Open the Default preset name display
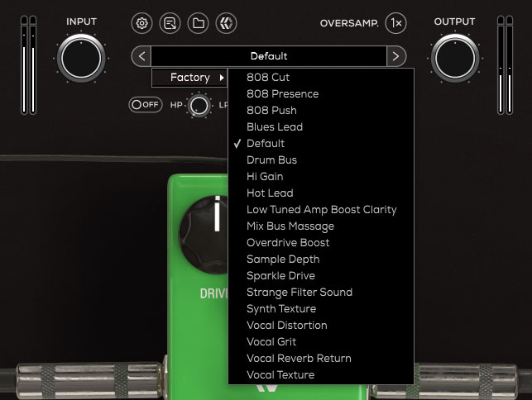 (269, 56)
